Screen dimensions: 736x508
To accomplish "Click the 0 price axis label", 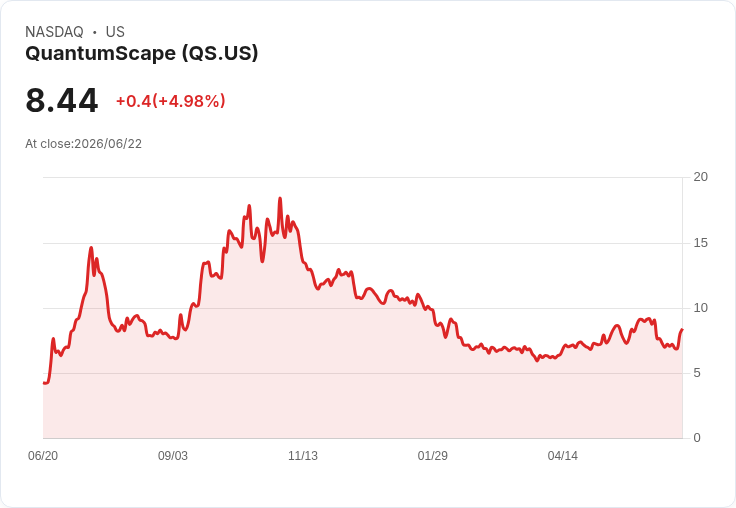I will (697, 438).
